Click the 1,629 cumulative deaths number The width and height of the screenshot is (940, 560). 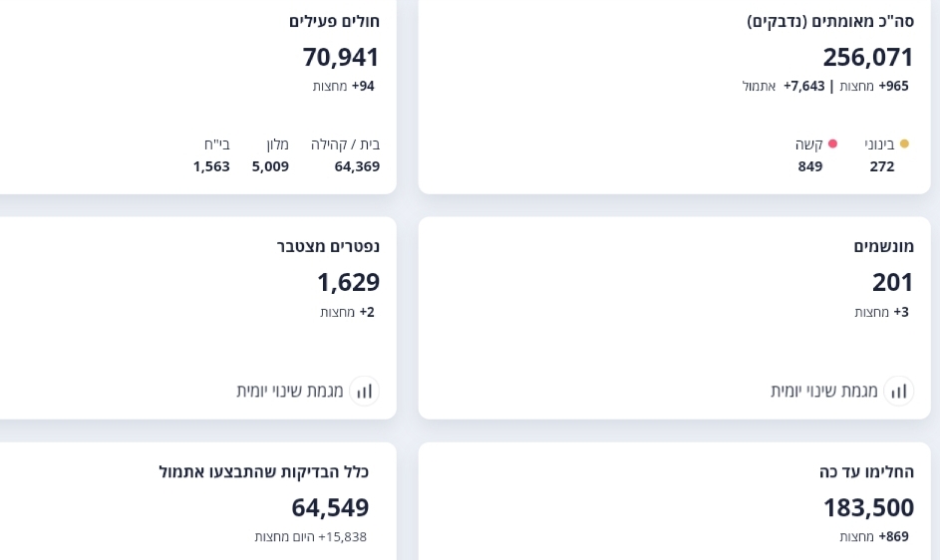coord(348,282)
